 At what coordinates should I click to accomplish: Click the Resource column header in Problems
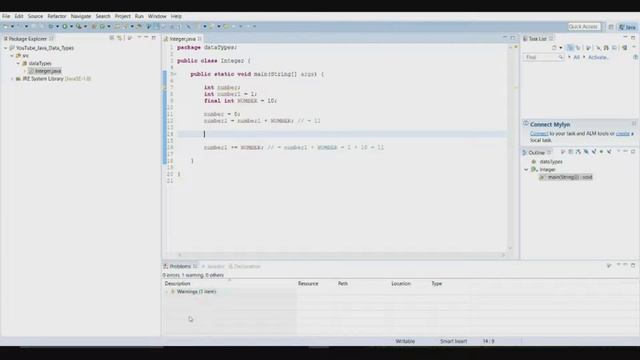[x=308, y=284]
